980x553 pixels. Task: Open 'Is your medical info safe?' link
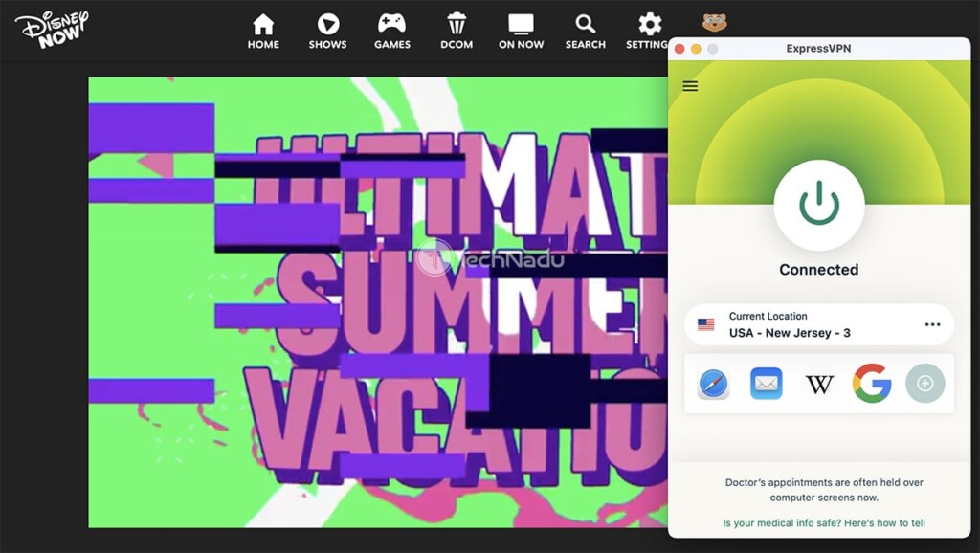[824, 523]
